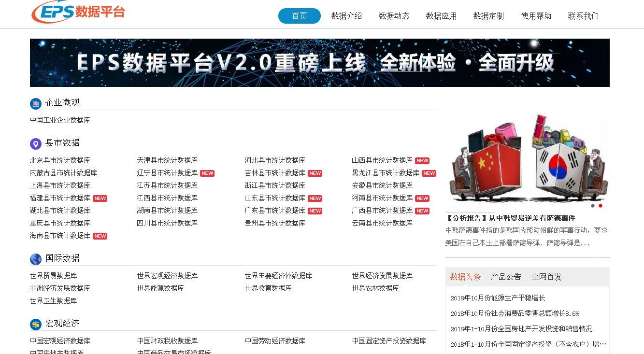Click the EPS V2.0 launch banner
The height and width of the screenshot is (354, 644).
[x=319, y=63]
